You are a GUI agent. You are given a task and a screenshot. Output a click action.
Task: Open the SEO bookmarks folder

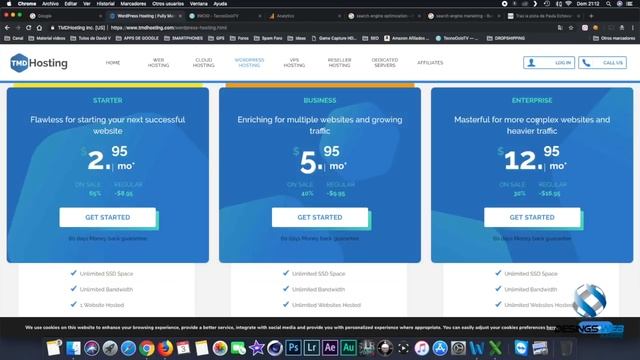(371, 38)
